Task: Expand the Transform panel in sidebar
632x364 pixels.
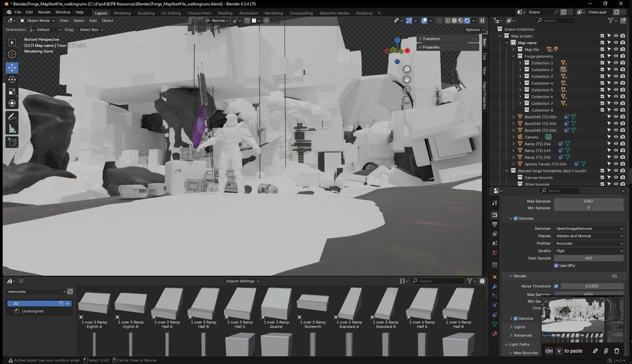Action: (448, 39)
